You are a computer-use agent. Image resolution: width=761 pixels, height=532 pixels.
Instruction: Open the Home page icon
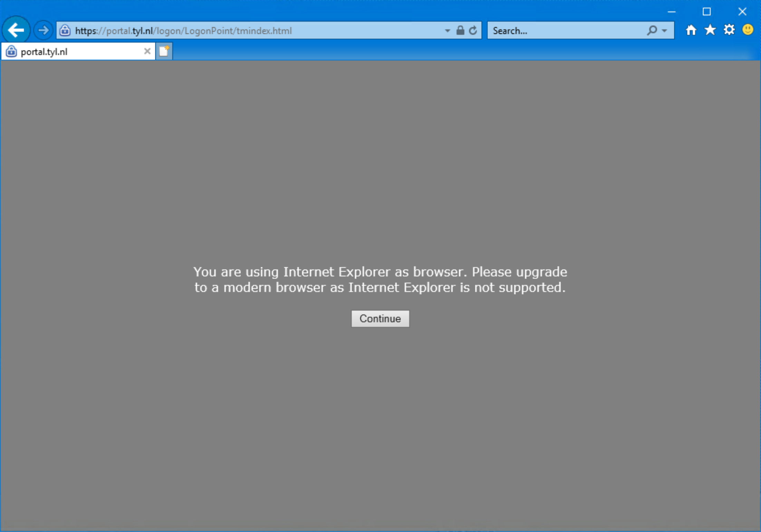[691, 30]
